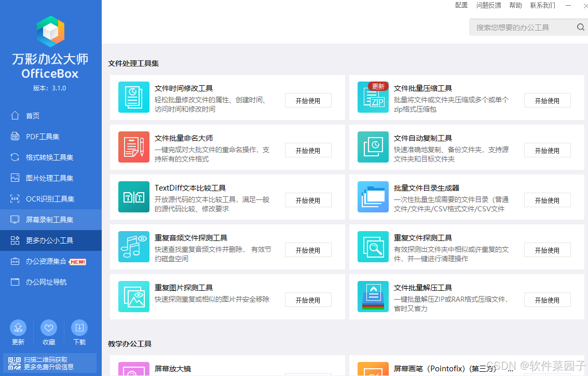Start TextDiff文本比较工具

[x=308, y=200]
